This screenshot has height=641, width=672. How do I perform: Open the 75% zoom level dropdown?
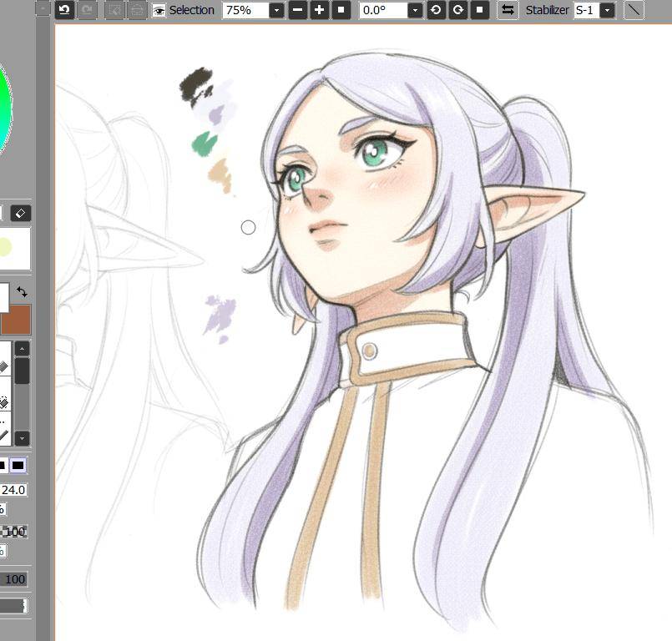click(x=276, y=10)
